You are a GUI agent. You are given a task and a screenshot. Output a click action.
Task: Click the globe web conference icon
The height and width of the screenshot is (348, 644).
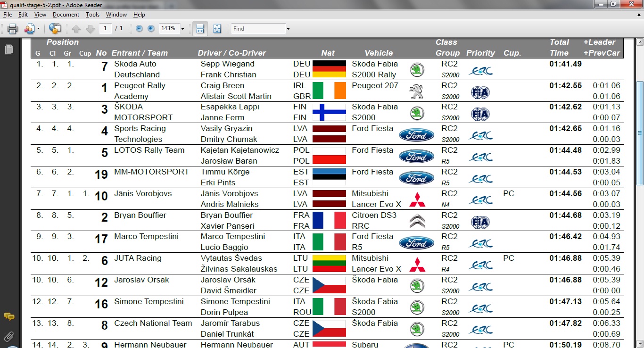[55, 29]
